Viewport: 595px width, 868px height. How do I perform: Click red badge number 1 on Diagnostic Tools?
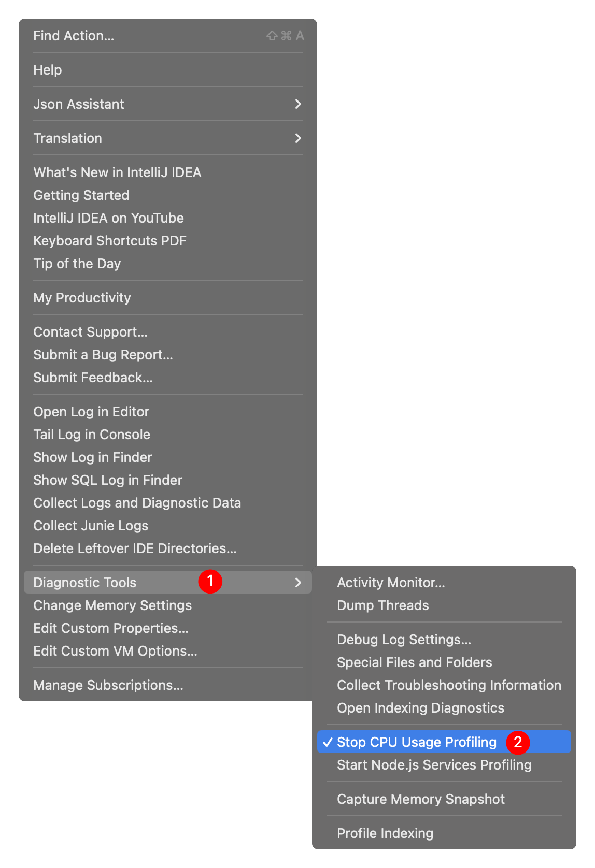pyautogui.click(x=210, y=582)
